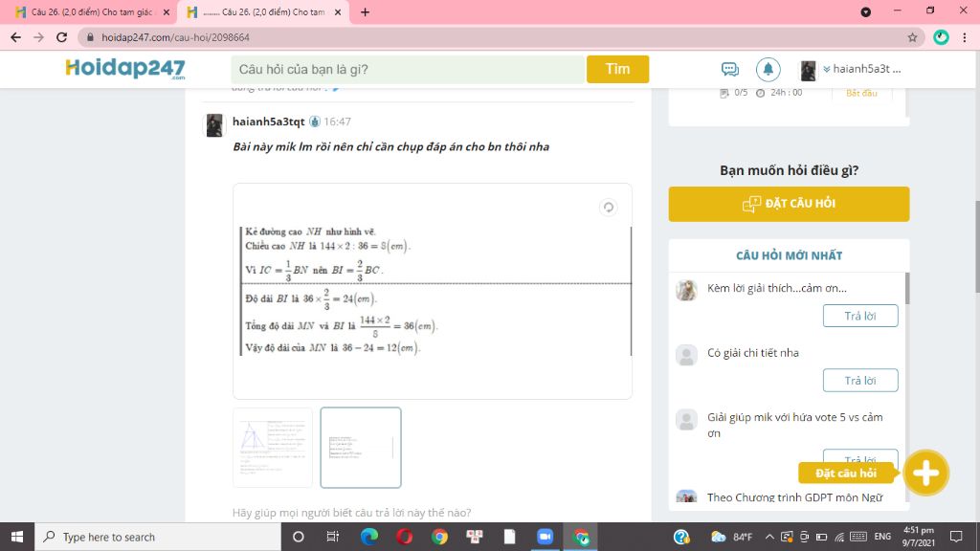Click the Chrome profile dropdown icon

(x=865, y=11)
